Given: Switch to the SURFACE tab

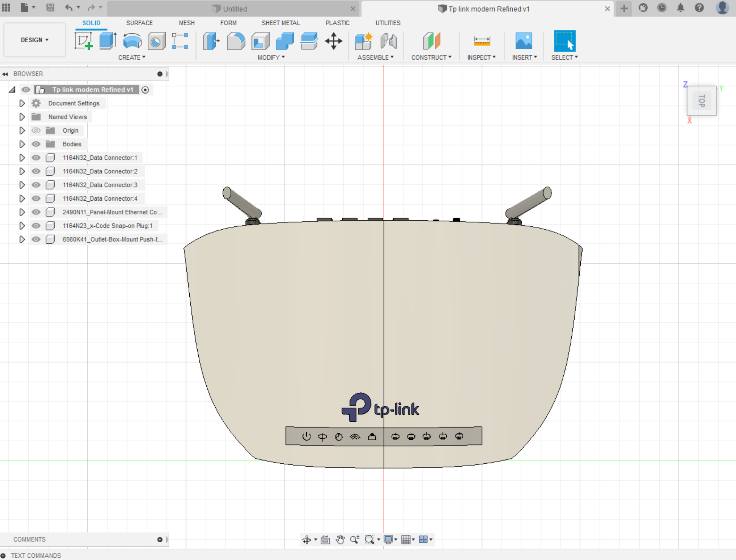Looking at the screenshot, I should click(139, 23).
